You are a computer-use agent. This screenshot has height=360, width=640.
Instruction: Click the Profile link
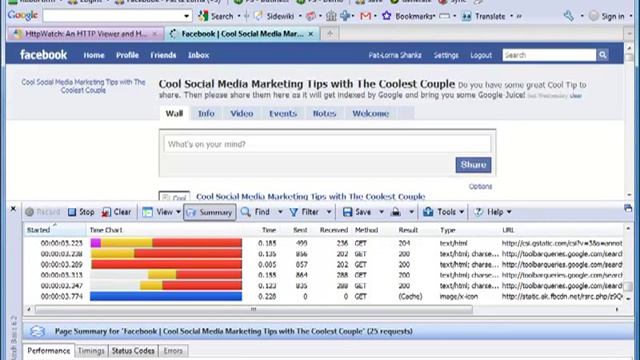click(x=127, y=55)
